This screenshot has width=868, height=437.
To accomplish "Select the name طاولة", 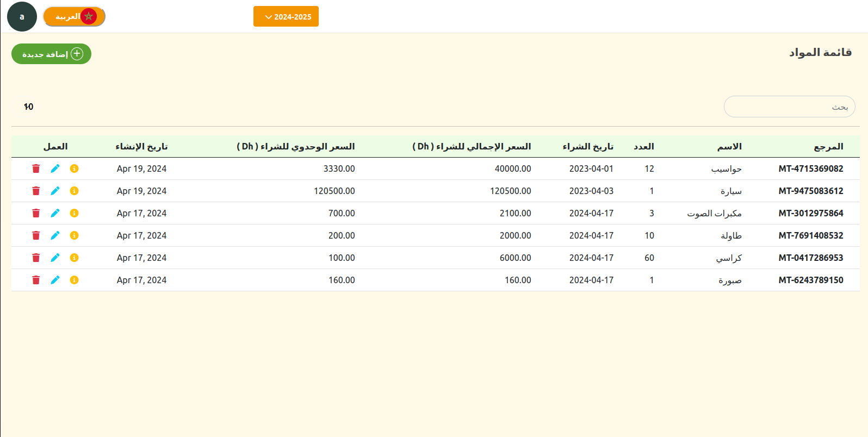I will [731, 235].
